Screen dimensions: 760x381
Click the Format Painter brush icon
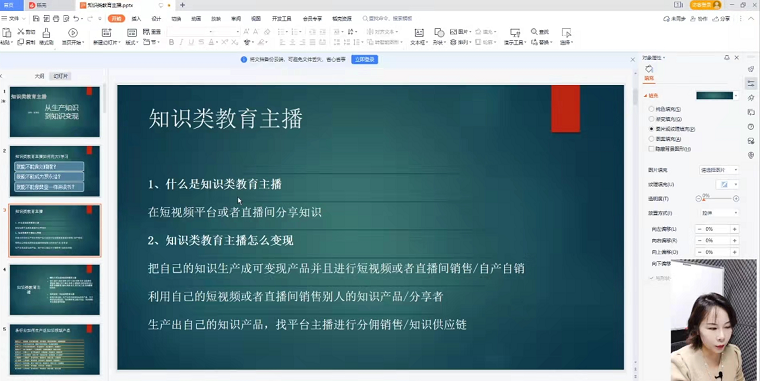pos(46,32)
